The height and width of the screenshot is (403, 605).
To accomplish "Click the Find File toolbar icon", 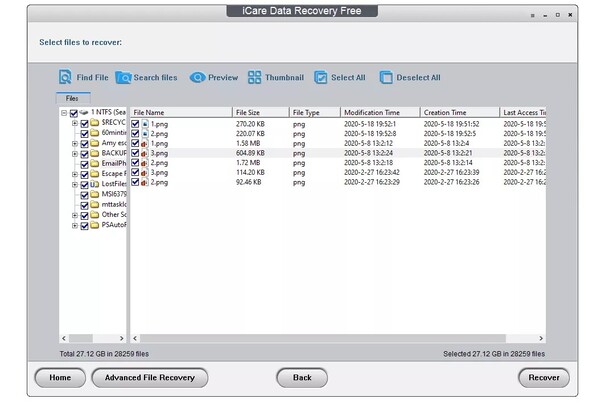I will click(65, 77).
